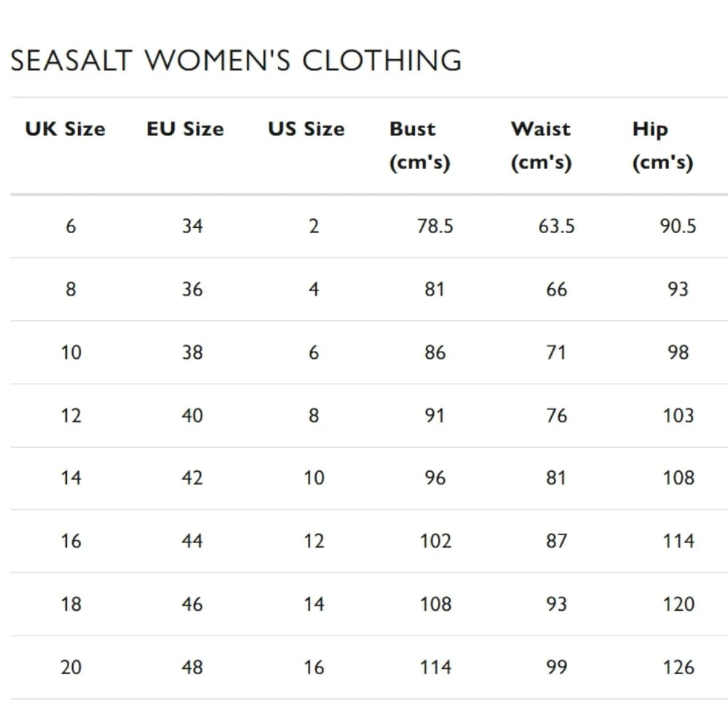
Task: Select EU size 36 cell
Action: (192, 289)
